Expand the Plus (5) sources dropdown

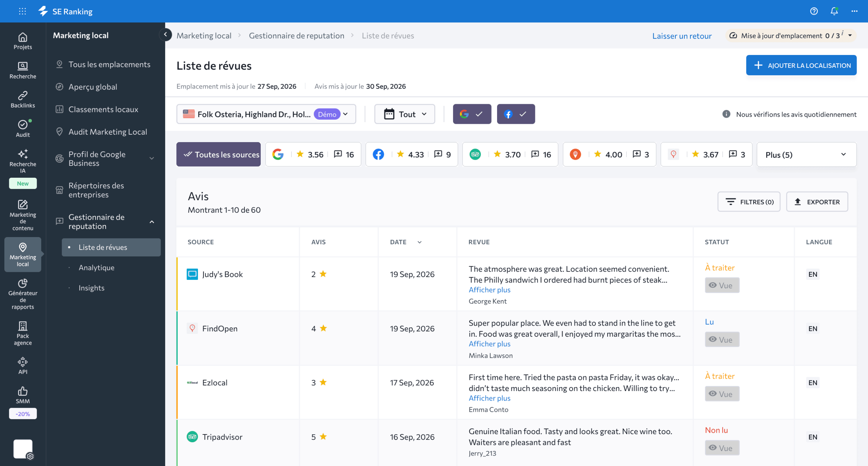(x=806, y=155)
